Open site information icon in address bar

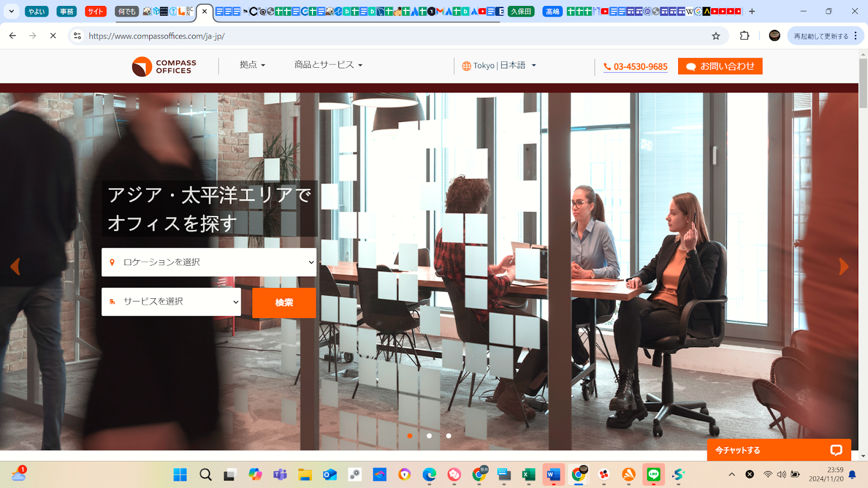click(78, 36)
